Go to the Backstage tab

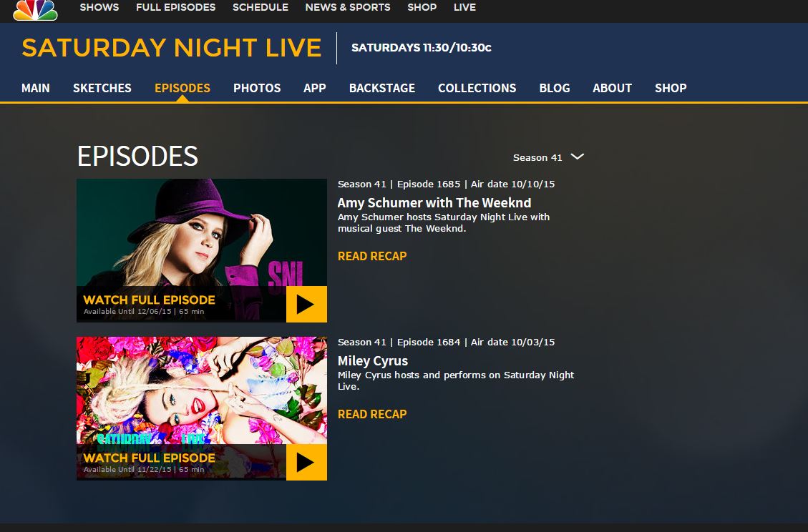pyautogui.click(x=382, y=88)
